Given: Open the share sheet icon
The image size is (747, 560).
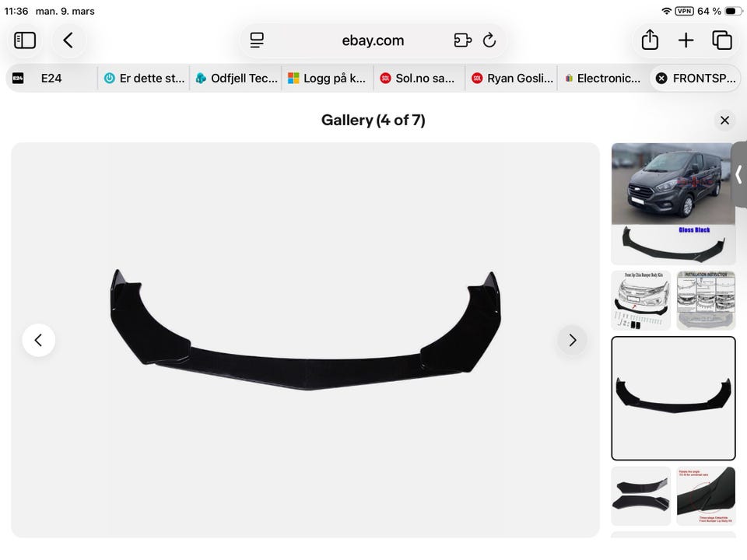Looking at the screenshot, I should coord(650,40).
